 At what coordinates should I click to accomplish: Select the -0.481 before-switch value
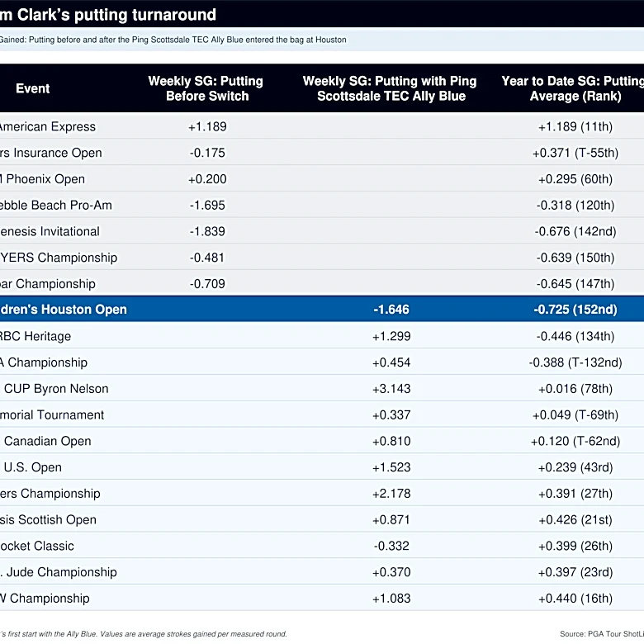pyautogui.click(x=207, y=258)
